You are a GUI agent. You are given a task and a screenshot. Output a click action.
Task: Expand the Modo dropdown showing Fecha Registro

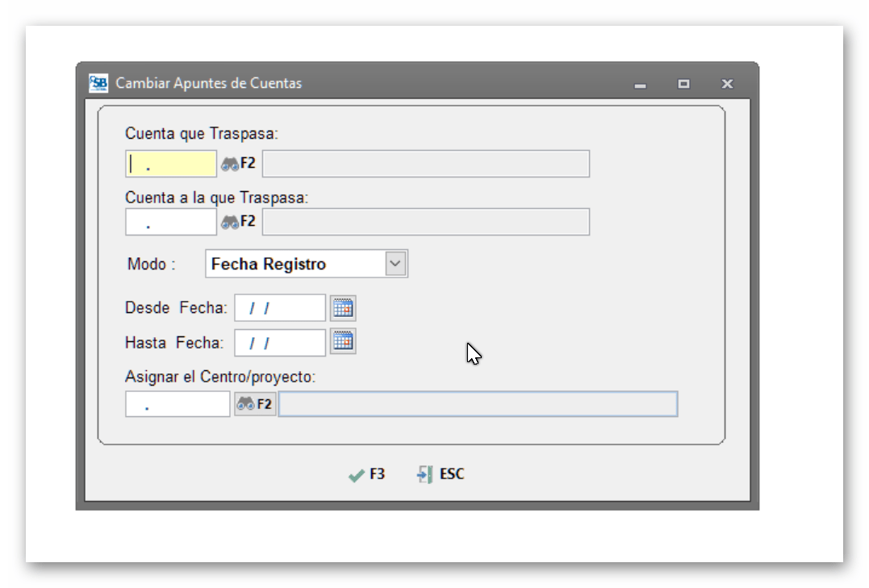395,264
